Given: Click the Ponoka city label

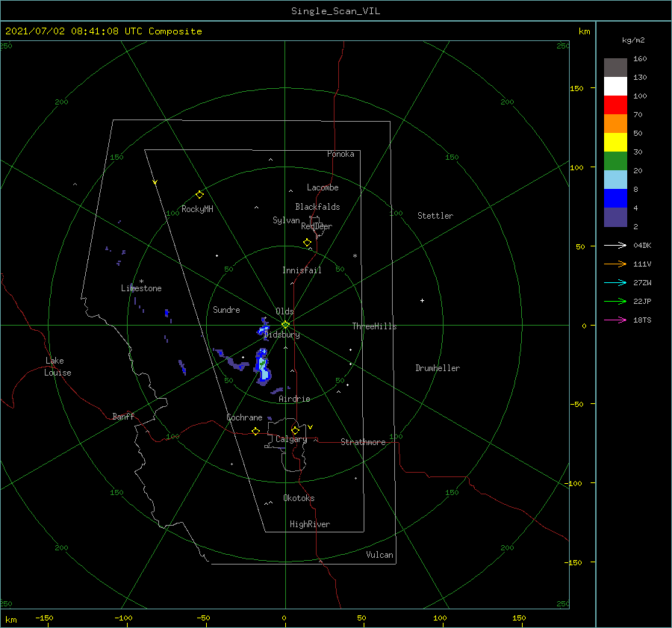Looking at the screenshot, I should coord(340,154).
